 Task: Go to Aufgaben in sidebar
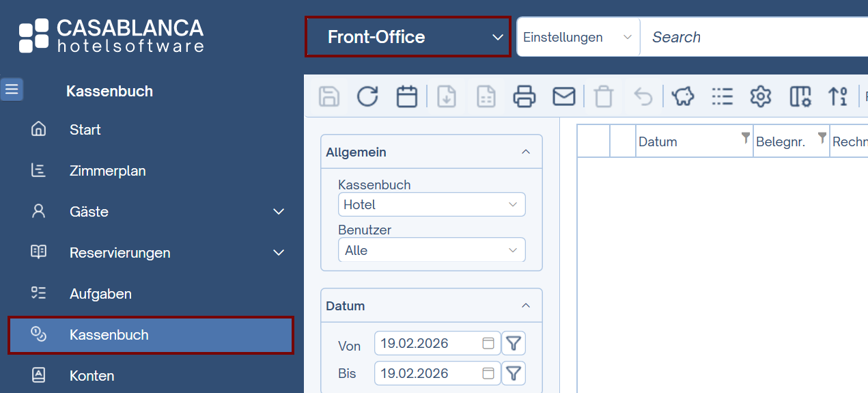coord(100,294)
